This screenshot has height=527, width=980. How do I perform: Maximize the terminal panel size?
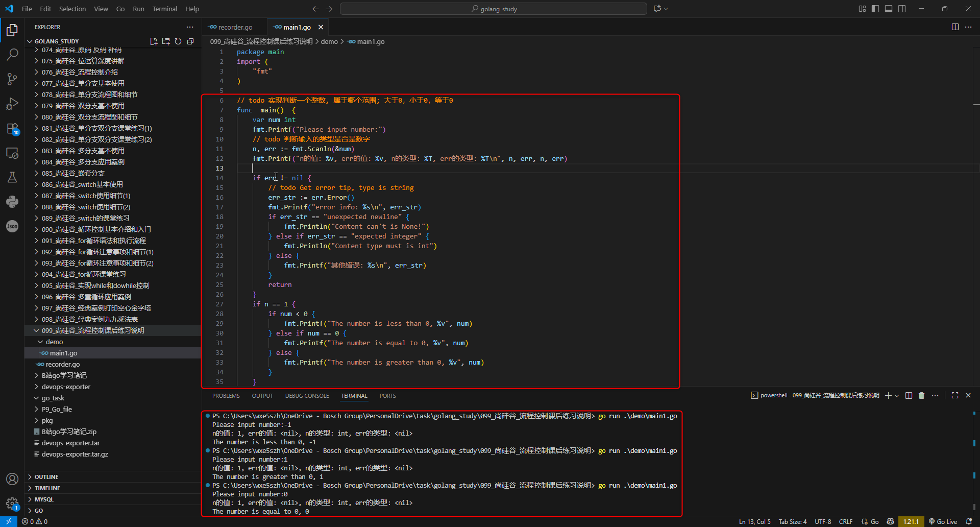955,396
